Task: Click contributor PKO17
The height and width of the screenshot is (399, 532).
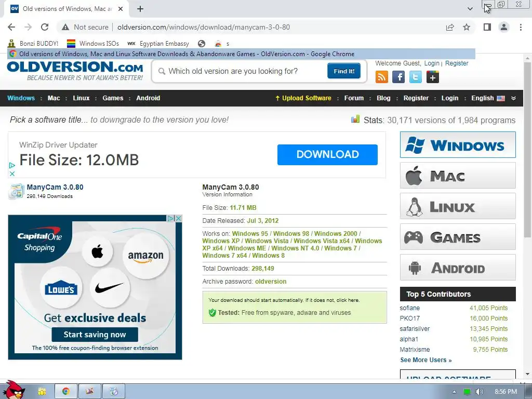Action: click(x=409, y=318)
